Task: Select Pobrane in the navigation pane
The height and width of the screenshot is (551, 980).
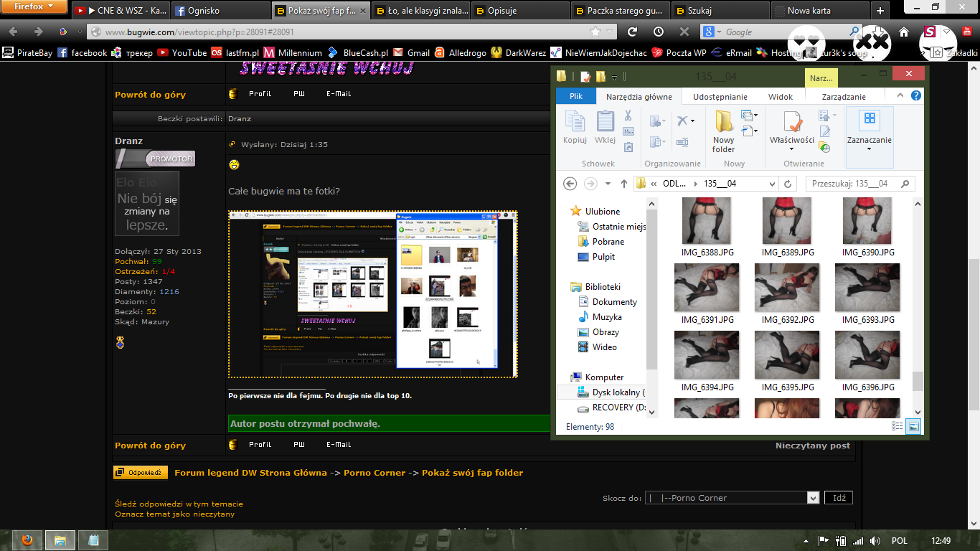Action: coord(608,242)
